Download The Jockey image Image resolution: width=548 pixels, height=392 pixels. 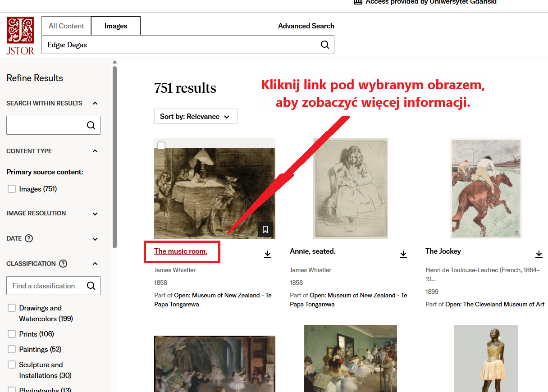pyautogui.click(x=539, y=254)
